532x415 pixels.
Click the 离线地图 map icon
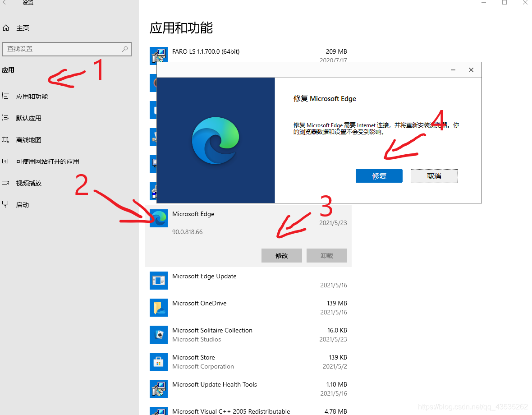click(x=5, y=139)
